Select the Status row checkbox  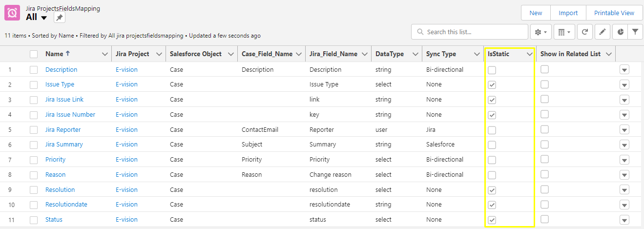[34, 220]
